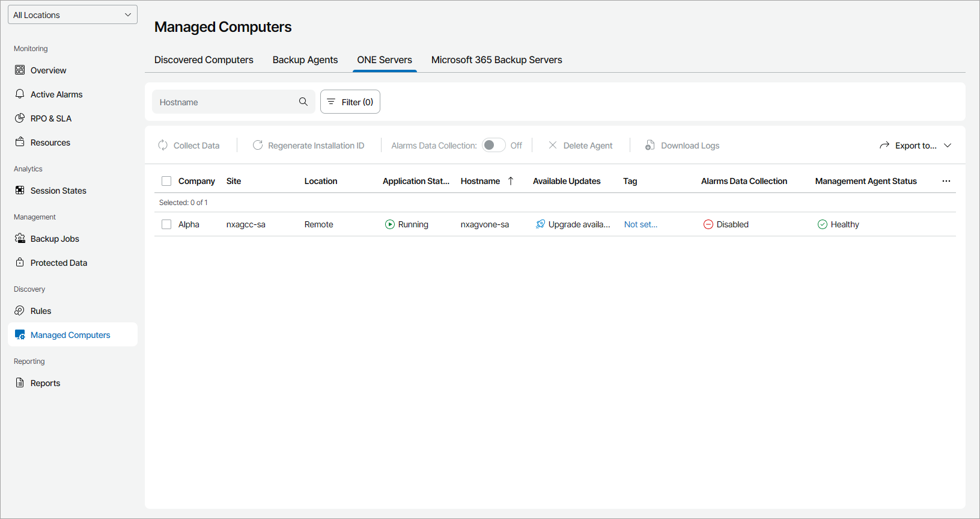Open Session States from its sidebar icon
Screen dimensions: 980x519
[x=20, y=190]
